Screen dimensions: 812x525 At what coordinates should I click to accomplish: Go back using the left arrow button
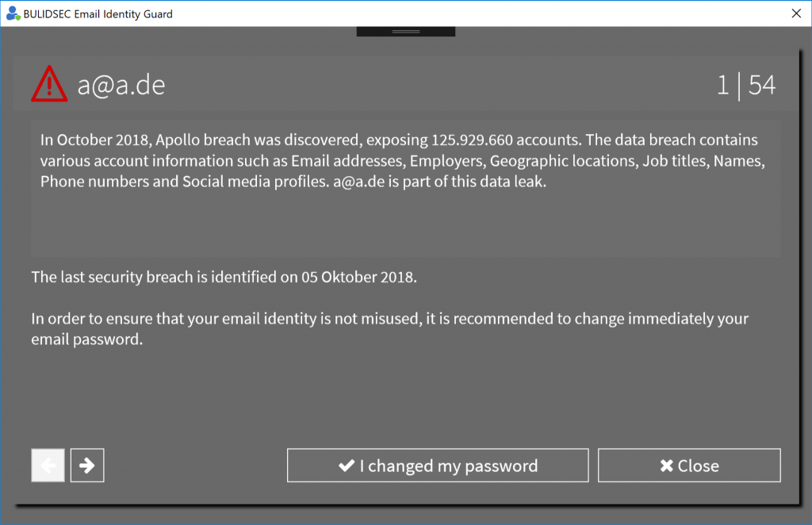coord(48,466)
